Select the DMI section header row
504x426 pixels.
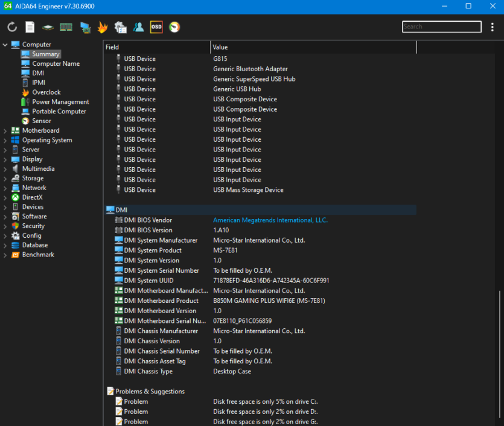tap(260, 210)
